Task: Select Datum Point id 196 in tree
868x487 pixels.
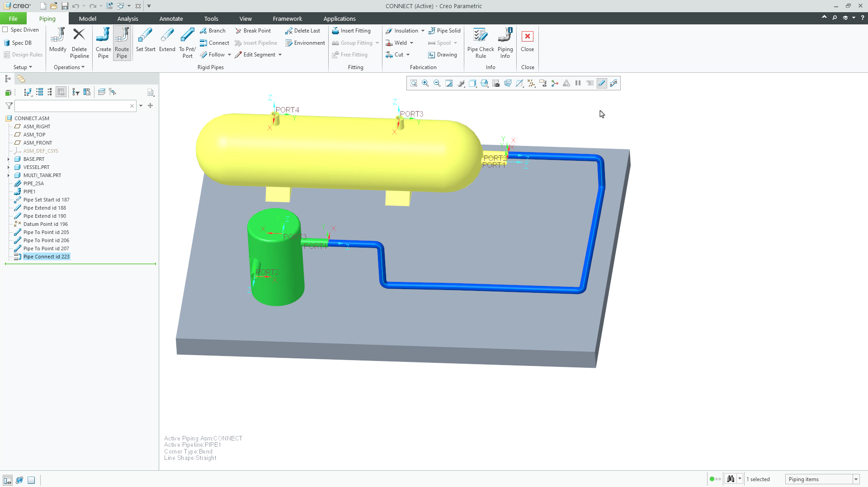Action: (45, 224)
